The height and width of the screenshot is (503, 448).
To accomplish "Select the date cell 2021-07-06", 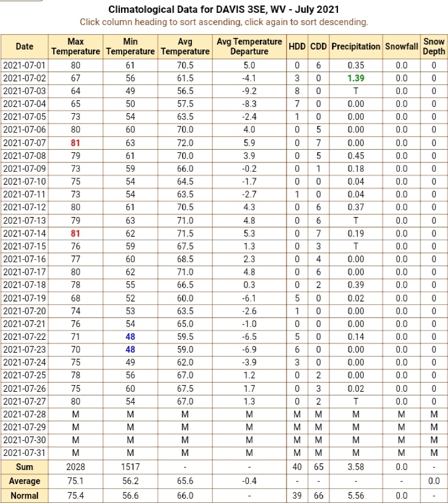I will coord(24,130).
